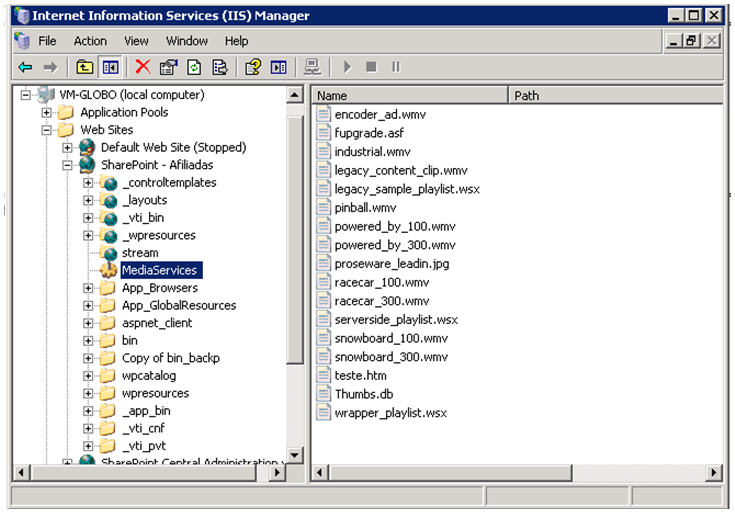The height and width of the screenshot is (513, 735).
Task: Select the fupgrade.asf file icon
Action: coord(323,133)
